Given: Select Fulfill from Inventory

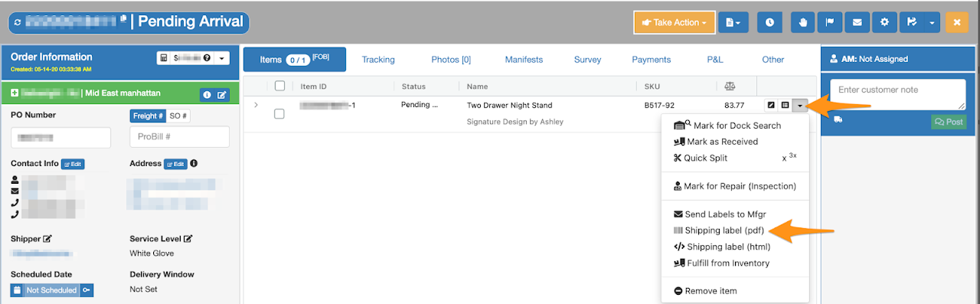Looking at the screenshot, I should coord(721,263).
